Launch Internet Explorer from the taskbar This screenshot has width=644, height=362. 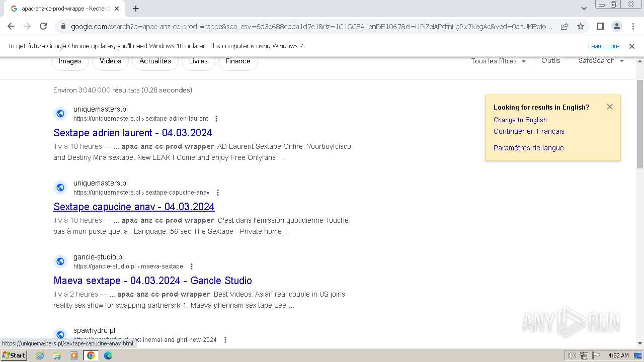coord(40,355)
